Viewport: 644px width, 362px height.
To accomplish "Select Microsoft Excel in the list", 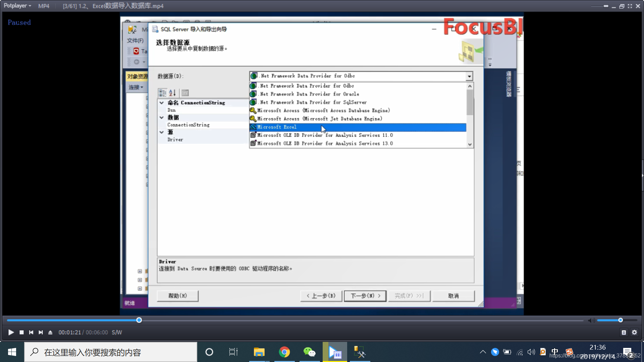I will [277, 127].
